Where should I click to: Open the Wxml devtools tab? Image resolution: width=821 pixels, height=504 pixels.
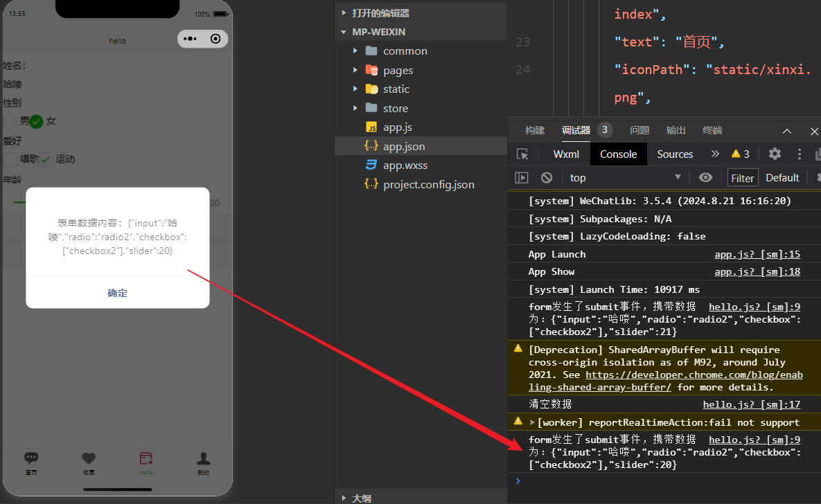tap(566, 154)
